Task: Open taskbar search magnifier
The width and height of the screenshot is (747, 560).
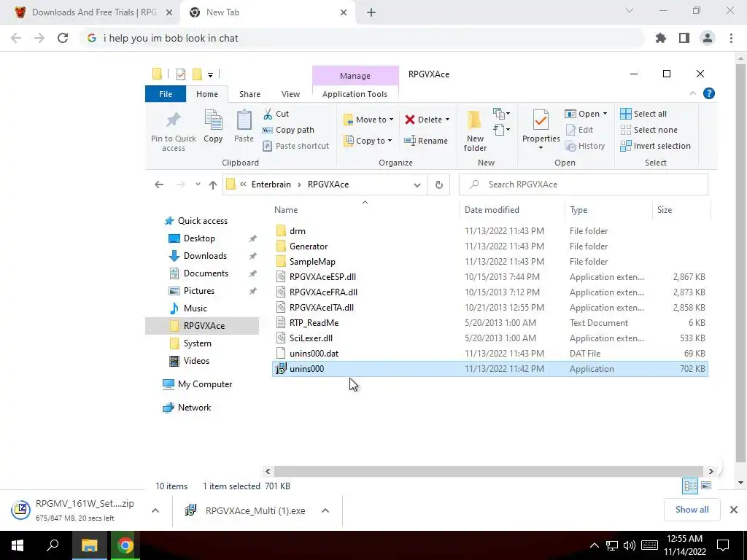Action: [x=53, y=545]
